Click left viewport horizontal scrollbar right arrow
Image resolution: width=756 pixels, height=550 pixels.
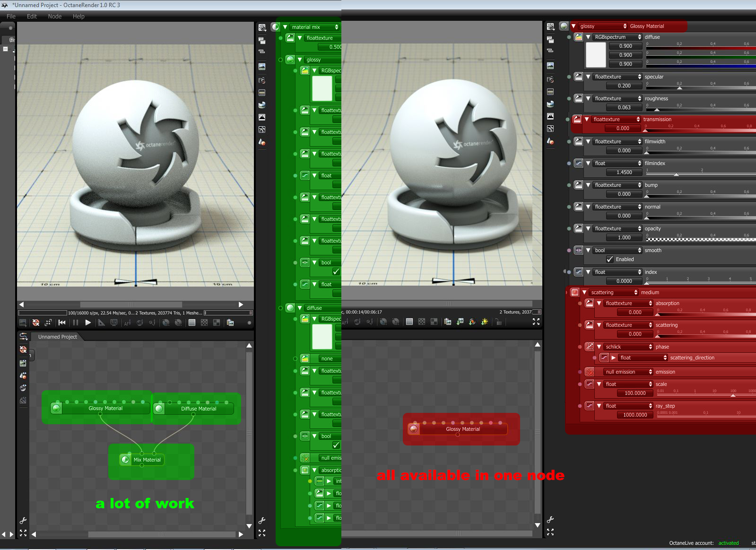coord(241,305)
